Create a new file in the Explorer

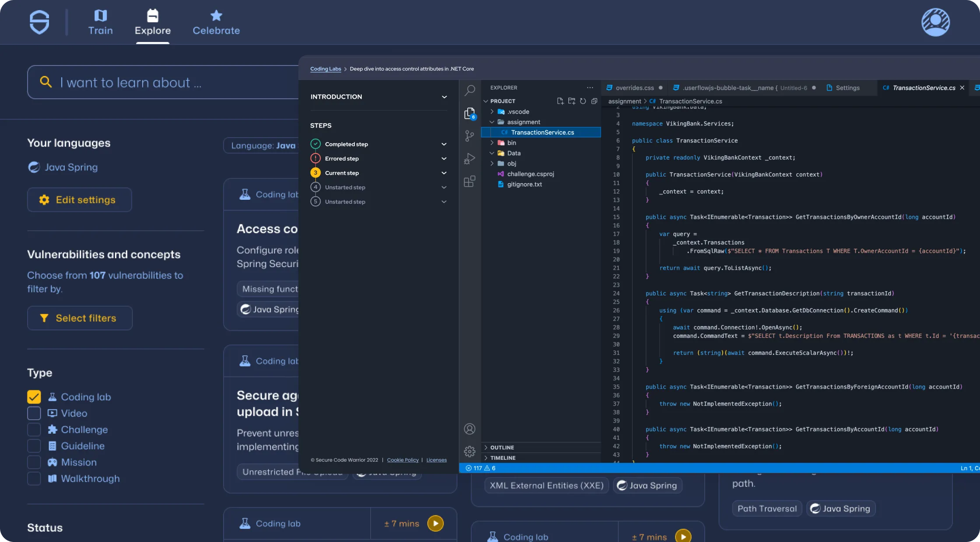(560, 101)
